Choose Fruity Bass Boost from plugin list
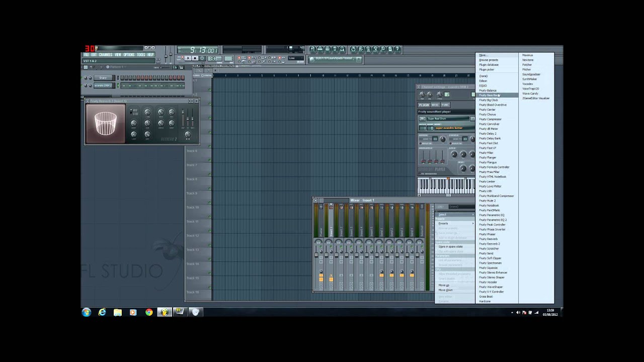Image resolution: width=644 pixels, height=362 pixels. click(x=497, y=95)
